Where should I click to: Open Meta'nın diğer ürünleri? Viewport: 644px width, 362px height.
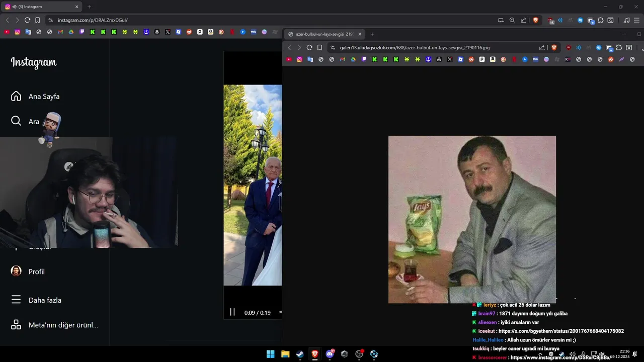pyautogui.click(x=54, y=325)
